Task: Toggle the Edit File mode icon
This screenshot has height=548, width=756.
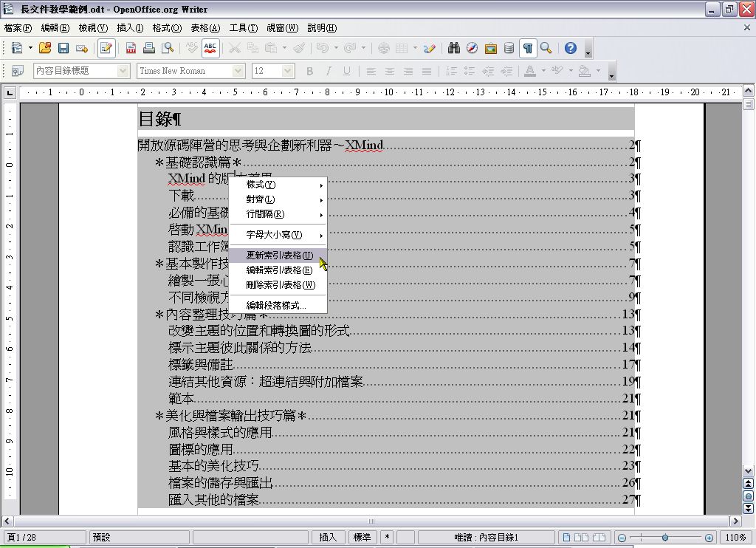Action: (x=106, y=48)
